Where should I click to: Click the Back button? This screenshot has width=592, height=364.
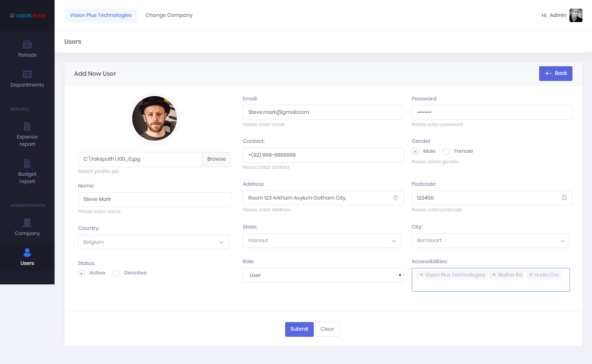click(x=556, y=74)
